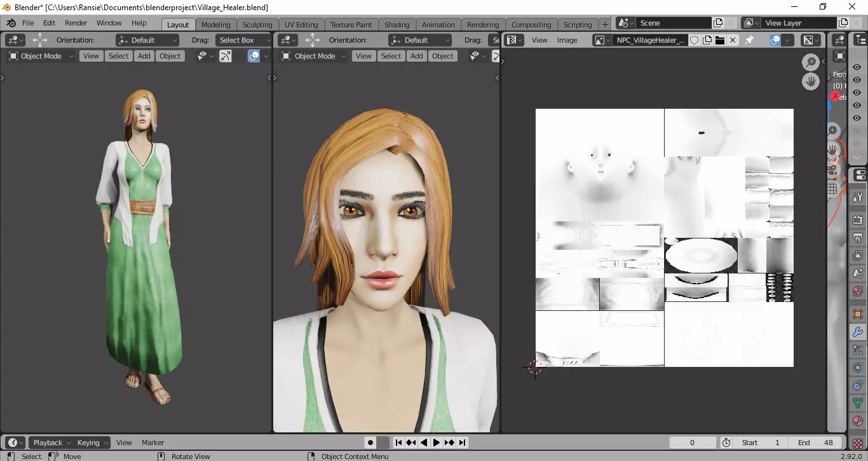Screen dimensions: 868x461
Task: Click View button in middle viewport header
Action: coord(363,56)
